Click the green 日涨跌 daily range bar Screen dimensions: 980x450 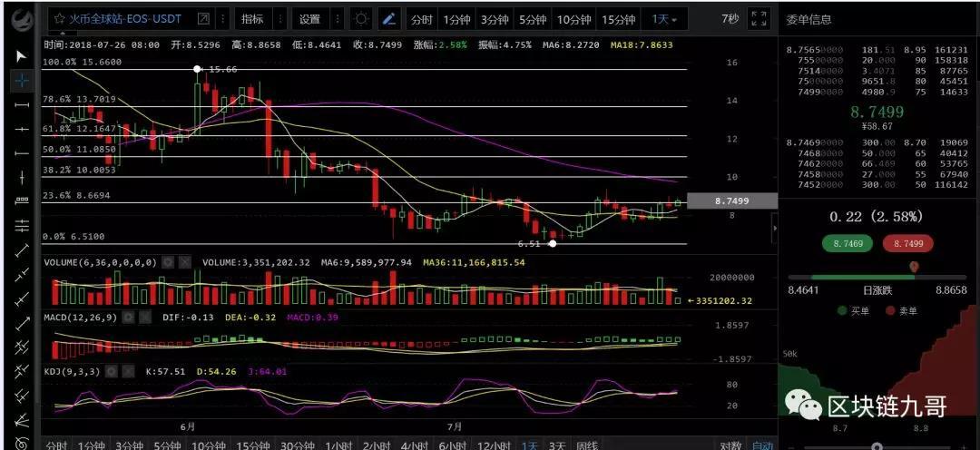(862, 276)
